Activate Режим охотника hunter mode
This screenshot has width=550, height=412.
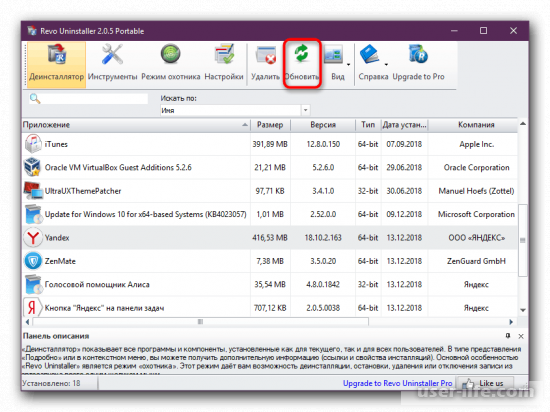[170, 64]
